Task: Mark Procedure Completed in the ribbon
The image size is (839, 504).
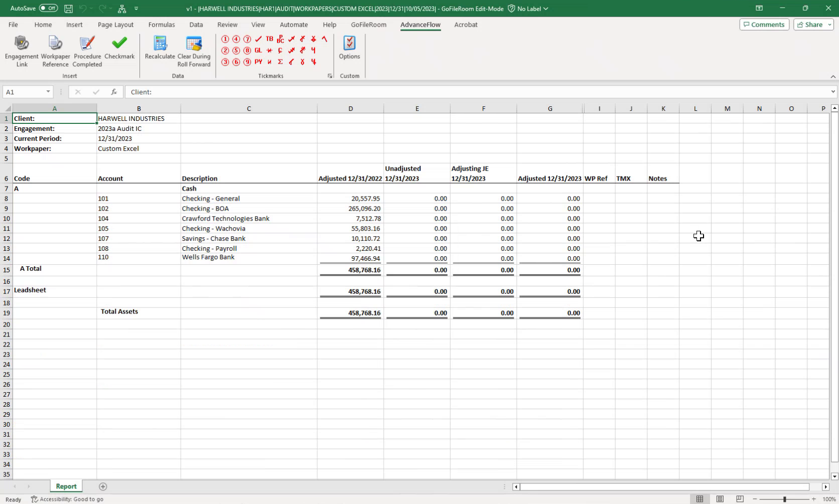Action: [x=87, y=51]
